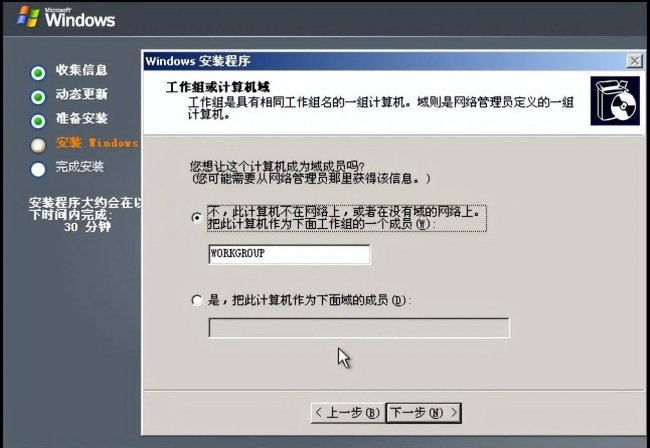Click the white 完成安装 step indicator
The width and height of the screenshot is (650, 448).
tap(38, 170)
